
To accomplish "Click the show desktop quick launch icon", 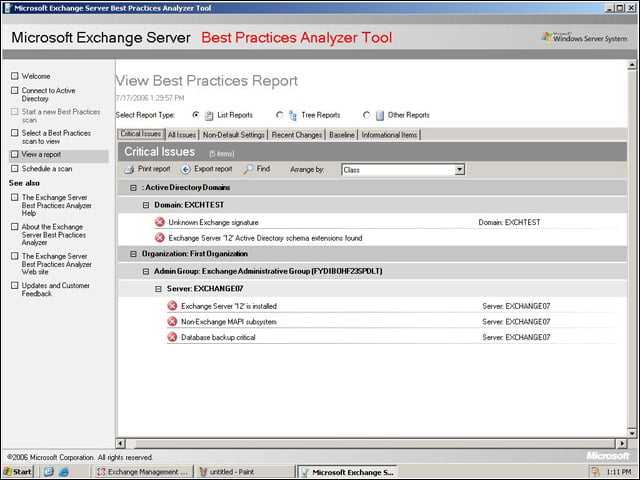I will coord(49,472).
